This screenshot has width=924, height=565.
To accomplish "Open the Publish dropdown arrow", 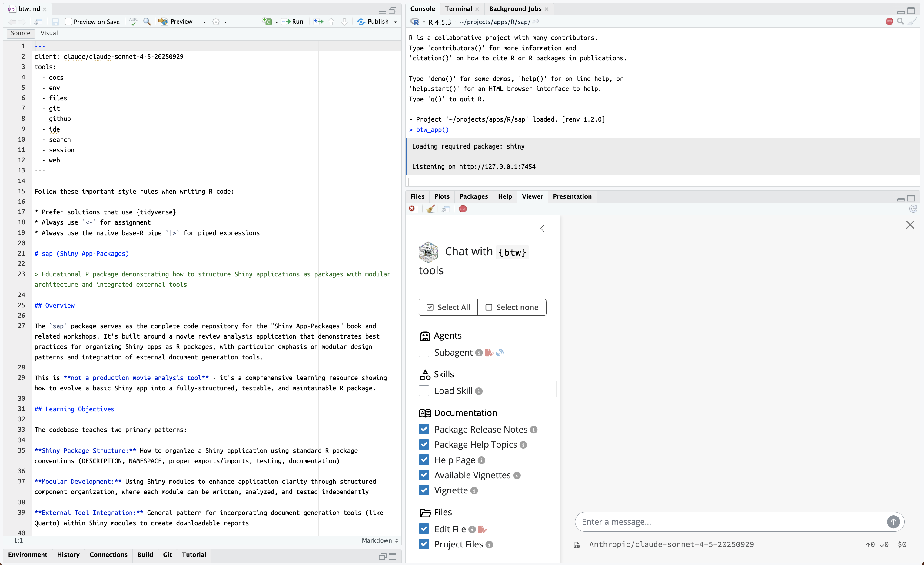I will click(x=396, y=22).
